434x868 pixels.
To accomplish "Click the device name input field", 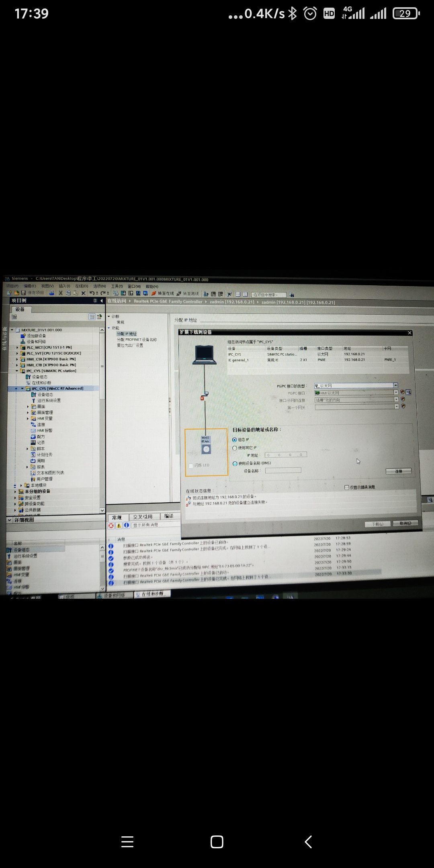I will pos(283,471).
